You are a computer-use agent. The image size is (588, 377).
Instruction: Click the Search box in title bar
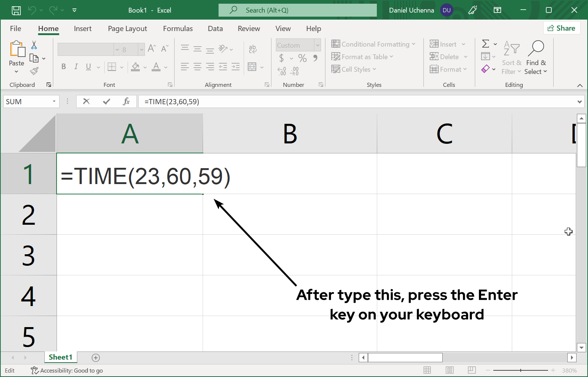click(298, 10)
